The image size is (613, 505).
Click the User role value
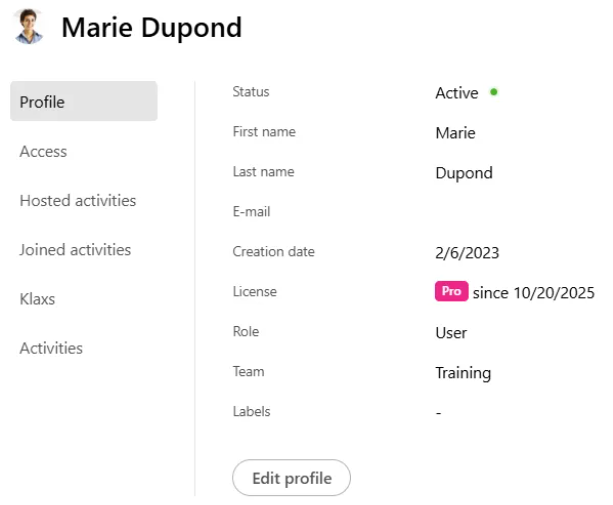tap(451, 333)
